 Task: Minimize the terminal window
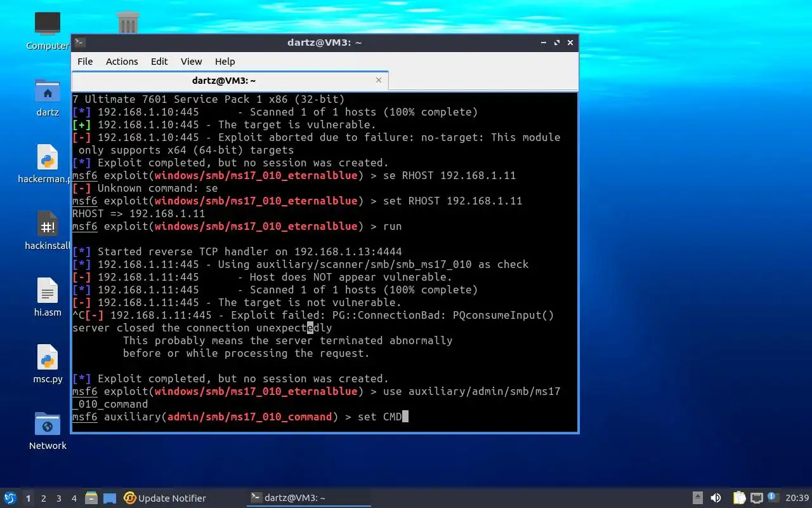[x=543, y=43]
